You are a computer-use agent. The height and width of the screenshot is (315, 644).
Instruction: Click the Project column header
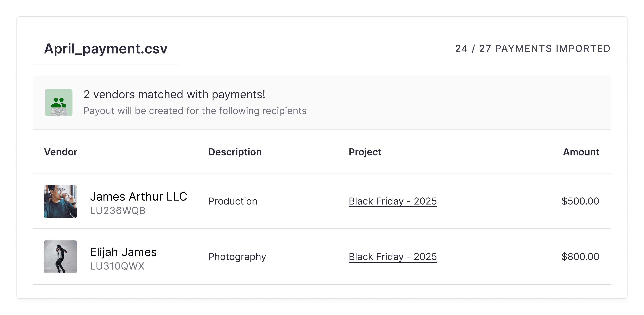point(365,152)
